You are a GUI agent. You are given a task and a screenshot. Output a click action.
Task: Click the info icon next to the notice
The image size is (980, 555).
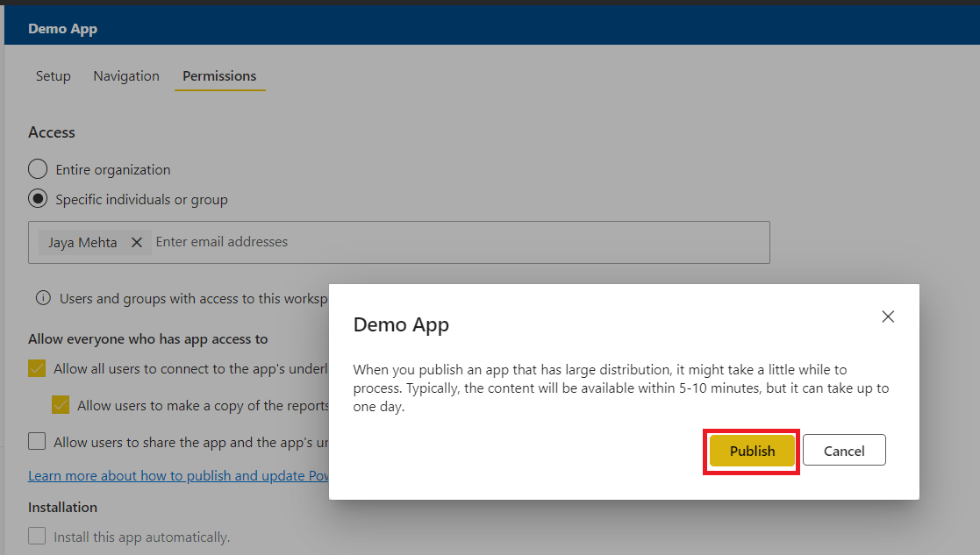(43, 298)
